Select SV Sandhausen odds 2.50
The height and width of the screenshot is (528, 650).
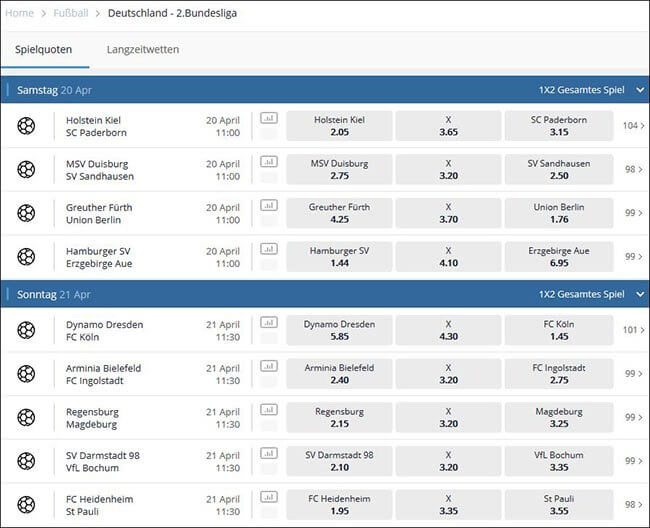[559, 169]
